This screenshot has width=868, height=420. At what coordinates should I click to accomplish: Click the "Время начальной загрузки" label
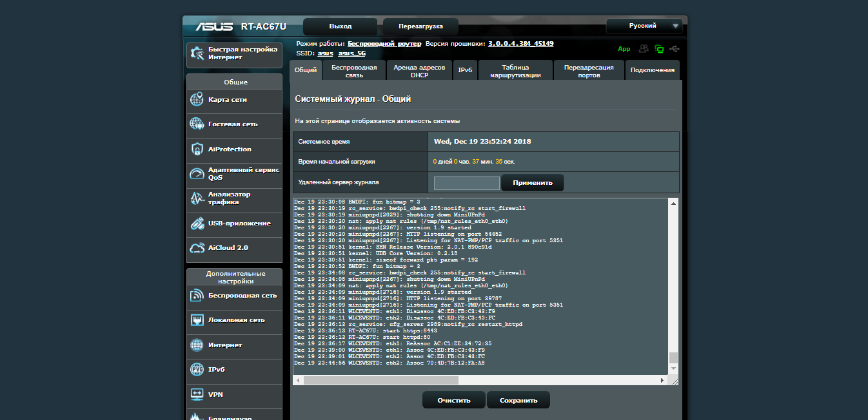337,162
